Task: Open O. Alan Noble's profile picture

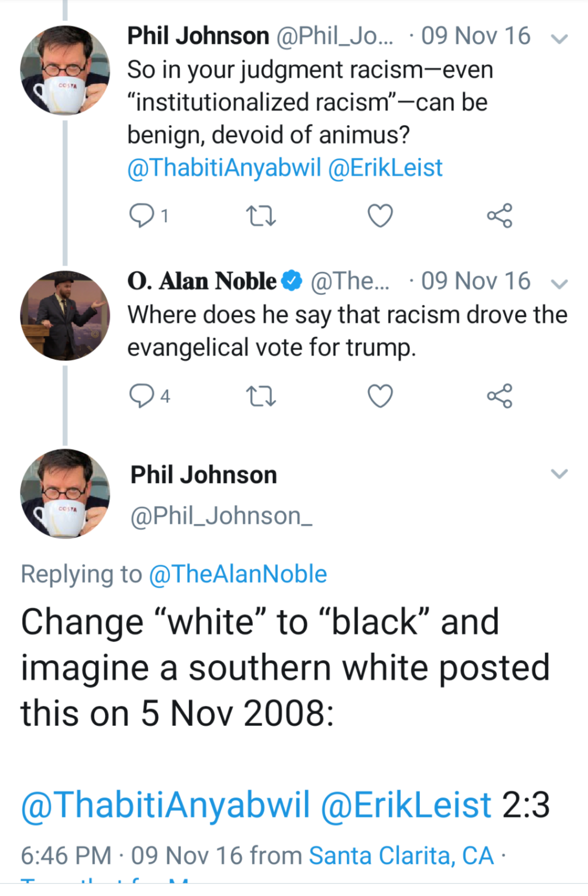Action: [x=65, y=315]
